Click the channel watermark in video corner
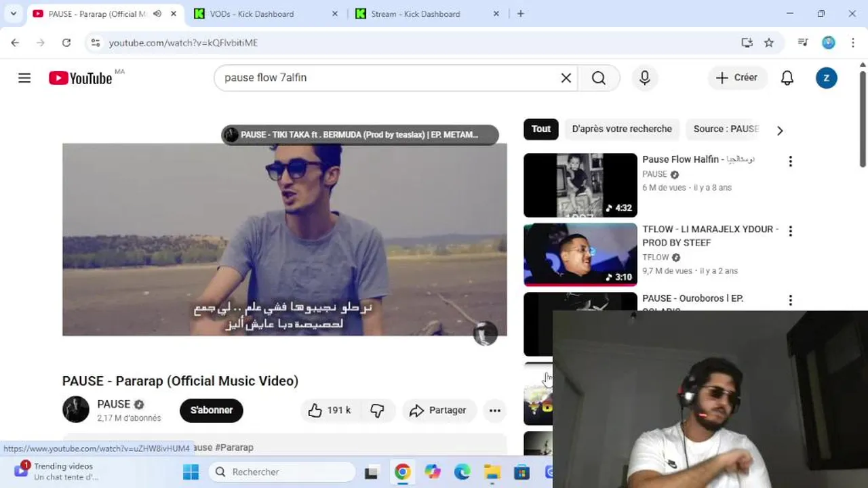The image size is (868, 488). click(485, 333)
